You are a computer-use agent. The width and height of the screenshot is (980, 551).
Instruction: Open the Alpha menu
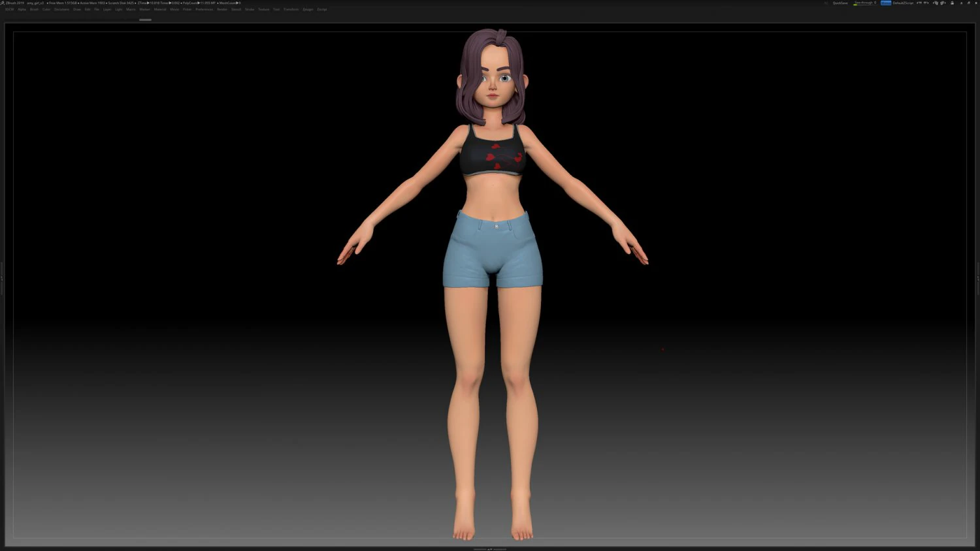coord(22,9)
